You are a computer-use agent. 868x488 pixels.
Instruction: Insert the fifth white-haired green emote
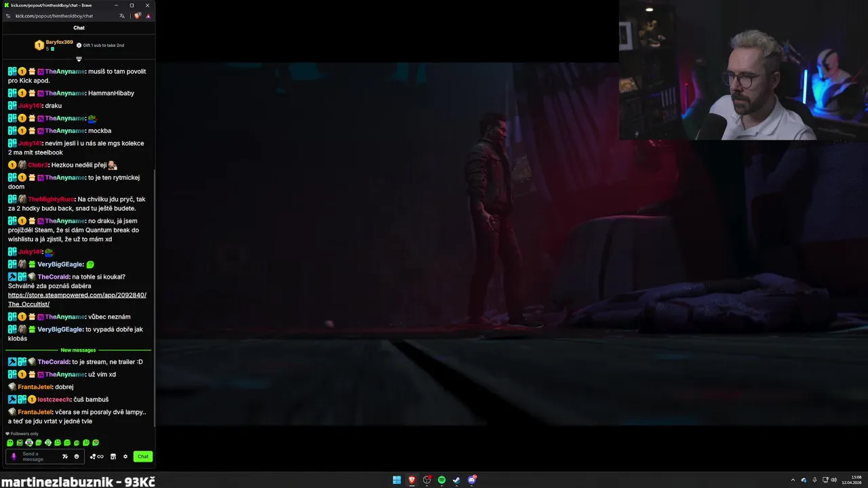click(x=48, y=443)
